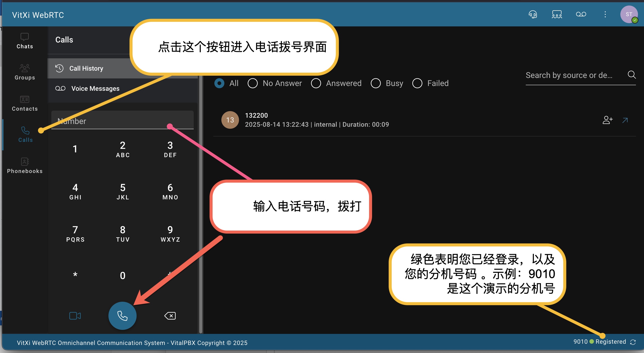
Task: Open the conference room icon in header
Action: pyautogui.click(x=557, y=15)
